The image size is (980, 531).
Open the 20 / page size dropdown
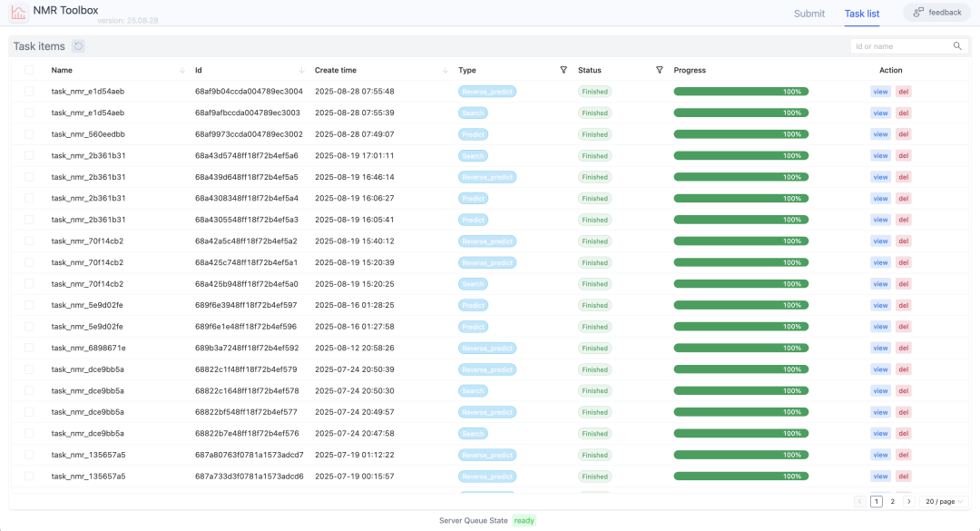tap(944, 501)
